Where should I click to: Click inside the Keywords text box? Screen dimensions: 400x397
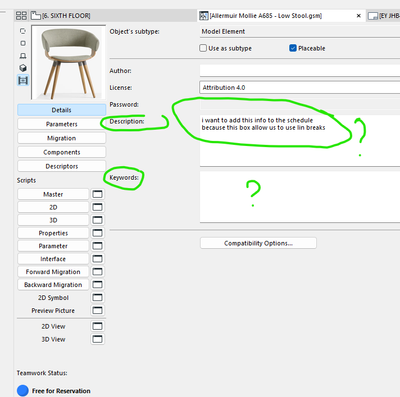[300, 197]
